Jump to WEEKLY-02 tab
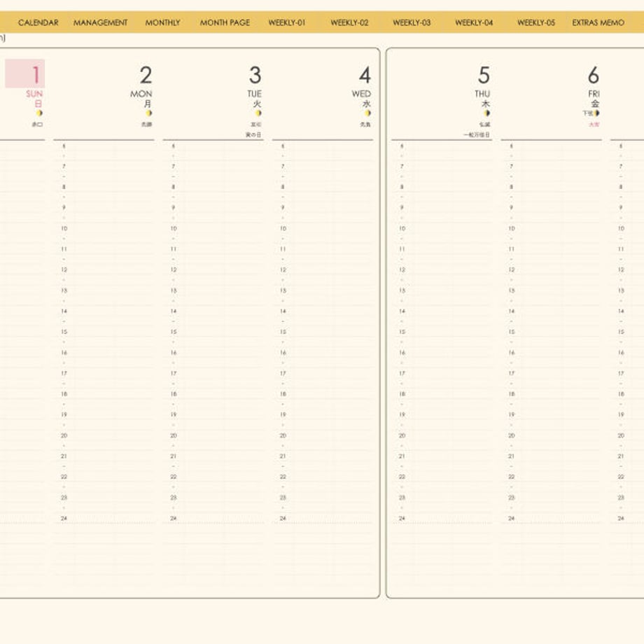Screen dimensions: 644x644 [349, 22]
